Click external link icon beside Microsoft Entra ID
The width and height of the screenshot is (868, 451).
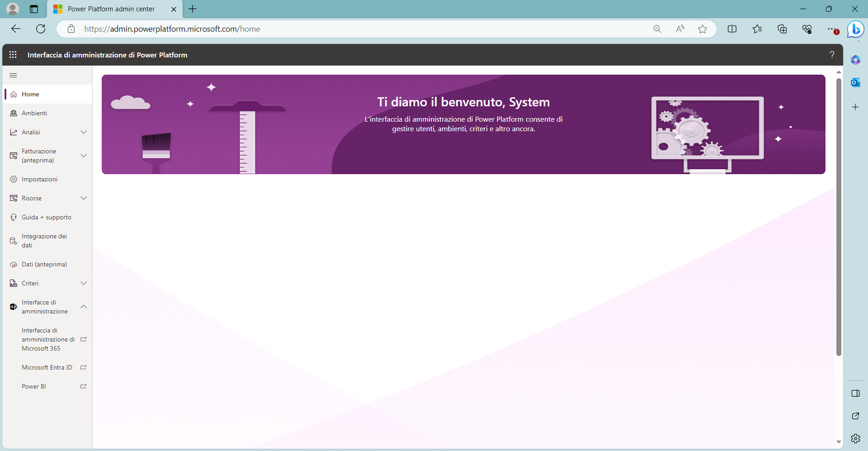[83, 368]
